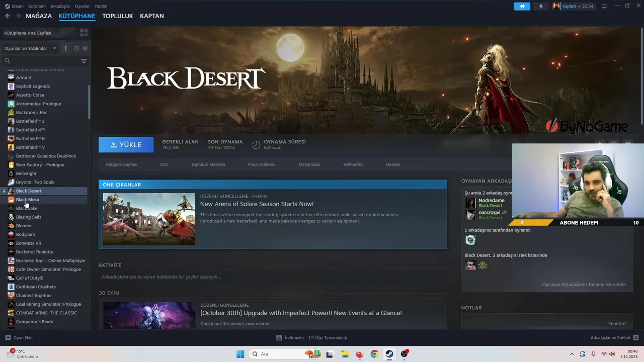Switch to the MAĞAZA tab
Screen dimensions: 644x362
[x=39, y=16]
